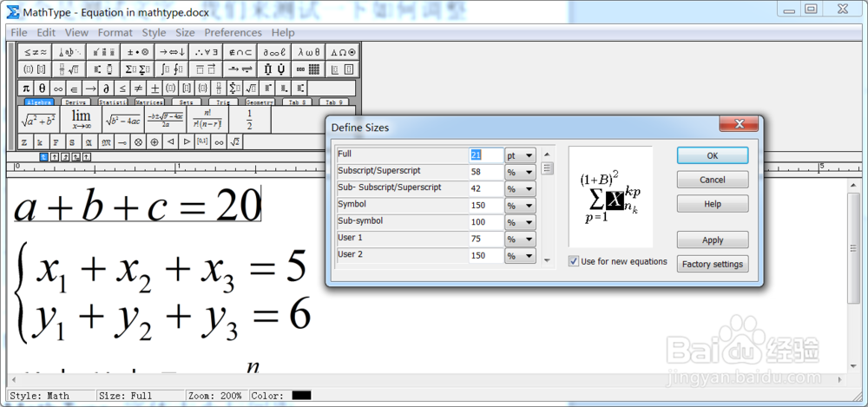
Task: Open the logical symbols palette (∴ ∀ ∃)
Action: pos(206,53)
